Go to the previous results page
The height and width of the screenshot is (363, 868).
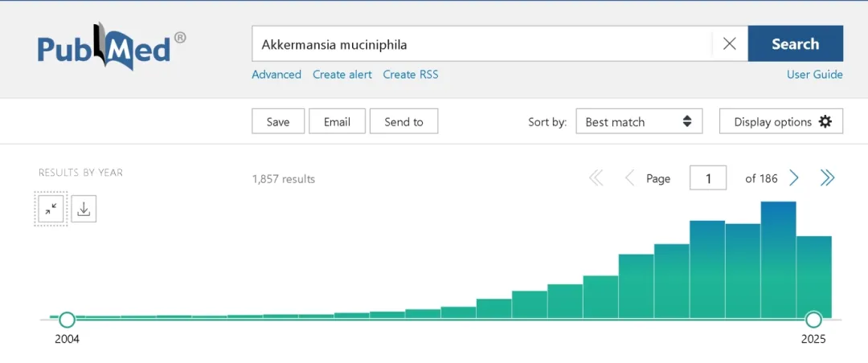pos(629,178)
